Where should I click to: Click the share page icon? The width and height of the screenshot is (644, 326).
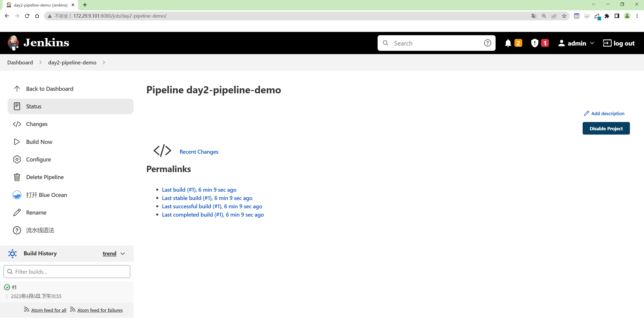click(x=554, y=16)
